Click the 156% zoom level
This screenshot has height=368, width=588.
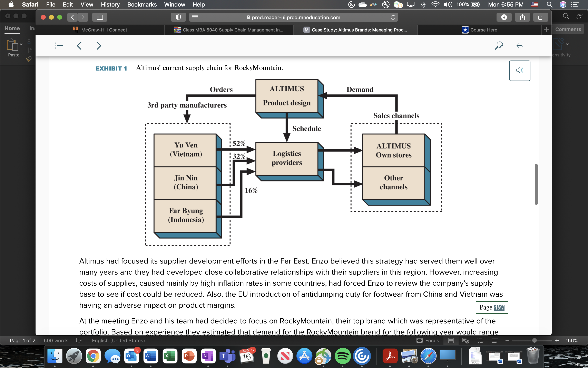tap(572, 340)
